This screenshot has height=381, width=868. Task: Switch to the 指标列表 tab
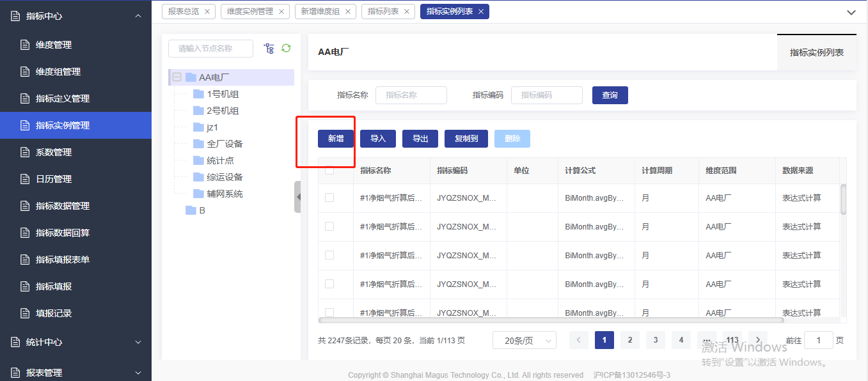pyautogui.click(x=382, y=12)
